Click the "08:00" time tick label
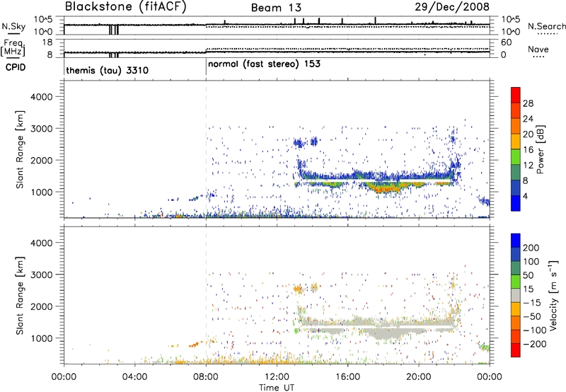Image resolution: width=566 pixels, height=392 pixels. 206,377
